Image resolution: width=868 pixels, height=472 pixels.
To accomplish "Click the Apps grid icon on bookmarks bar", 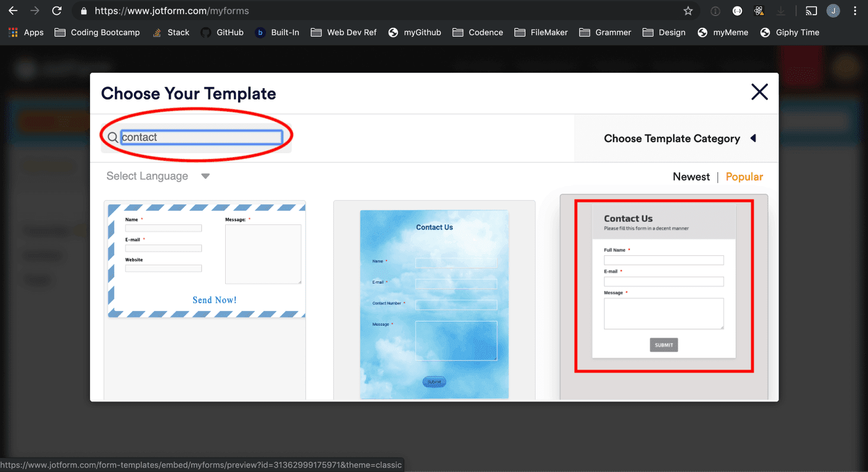I will pyautogui.click(x=12, y=32).
